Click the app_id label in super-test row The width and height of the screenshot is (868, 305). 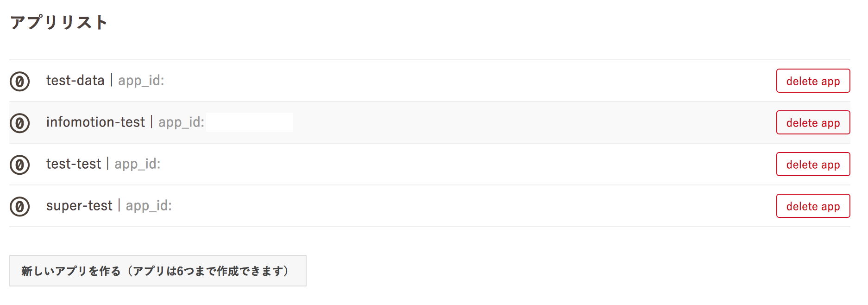click(x=149, y=206)
